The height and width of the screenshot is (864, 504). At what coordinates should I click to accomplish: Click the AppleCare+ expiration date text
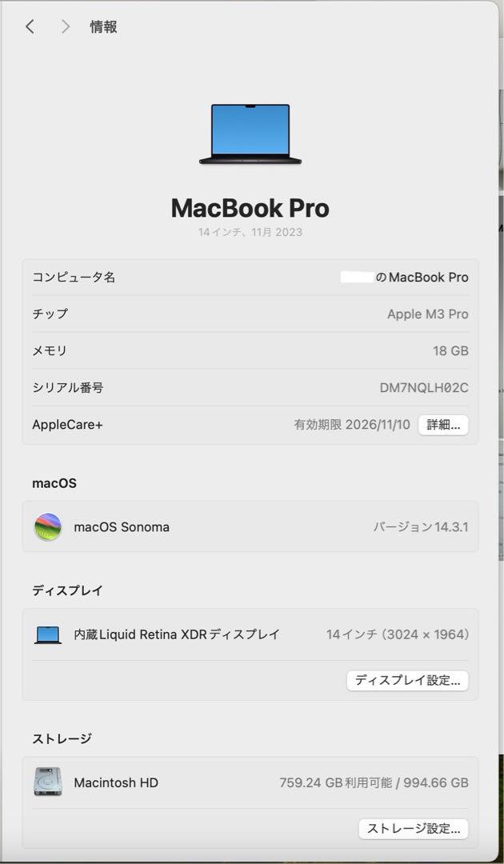(352, 425)
